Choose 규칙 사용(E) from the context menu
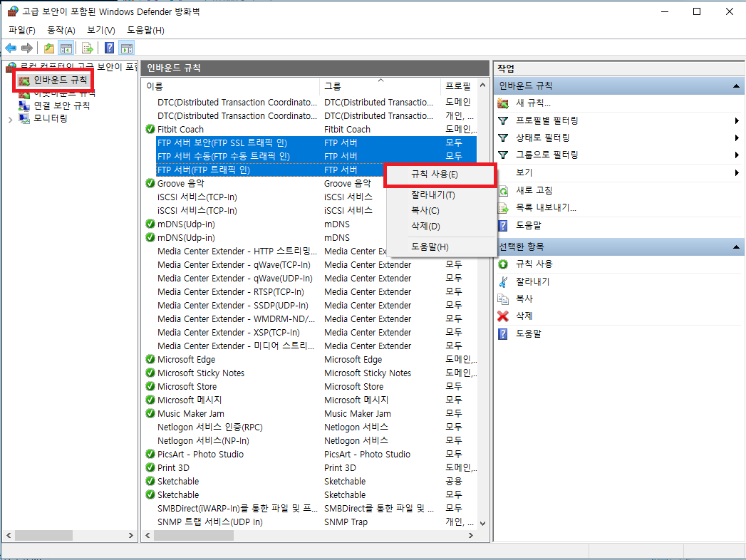This screenshot has width=746, height=560. click(440, 175)
